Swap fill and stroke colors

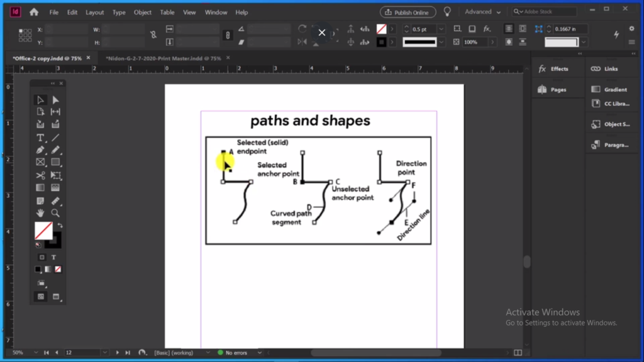pyautogui.click(x=60, y=226)
